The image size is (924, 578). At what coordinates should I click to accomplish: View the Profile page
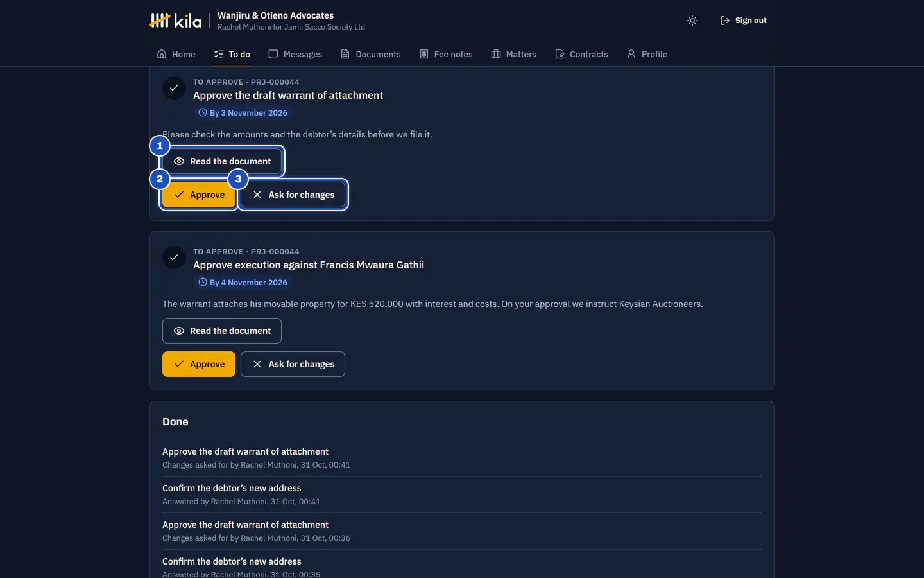[x=647, y=54]
